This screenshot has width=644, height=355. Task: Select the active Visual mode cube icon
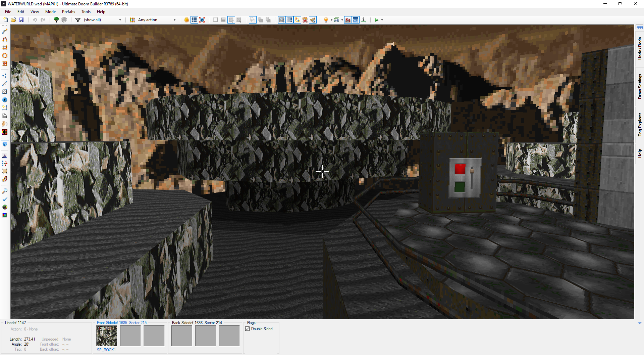coord(5,144)
